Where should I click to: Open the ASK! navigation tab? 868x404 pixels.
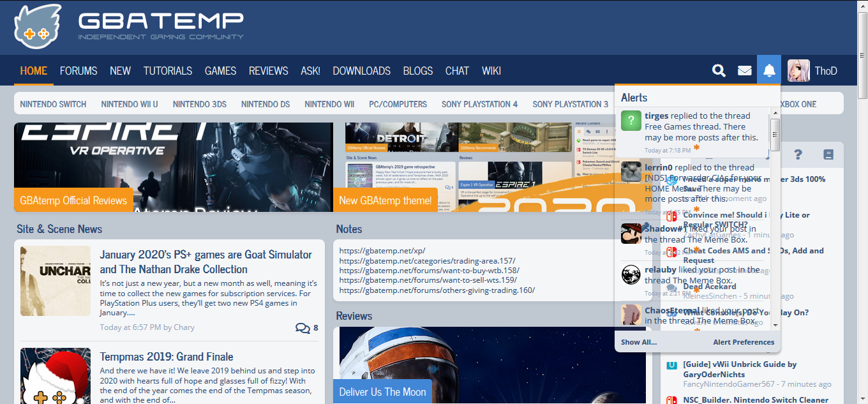point(310,71)
